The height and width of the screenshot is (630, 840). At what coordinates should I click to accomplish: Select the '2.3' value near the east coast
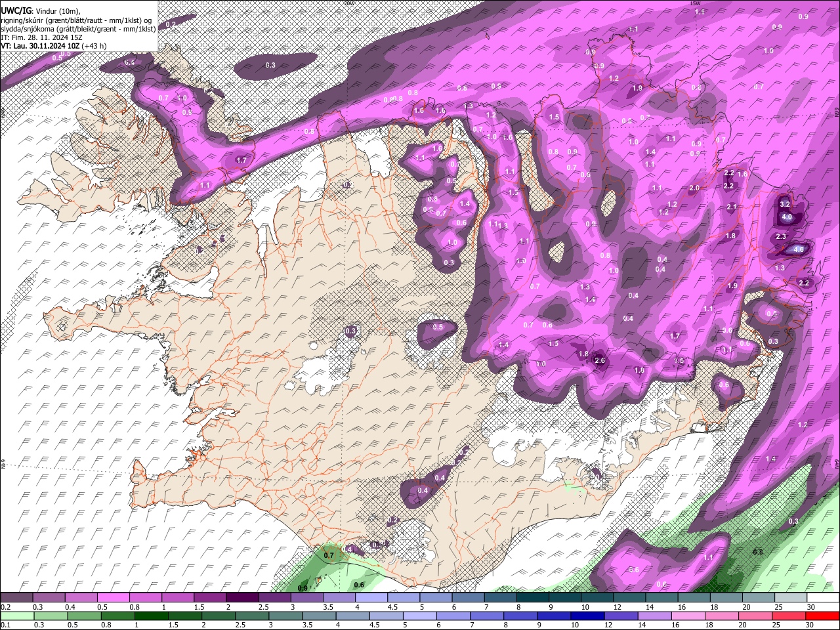(x=781, y=236)
